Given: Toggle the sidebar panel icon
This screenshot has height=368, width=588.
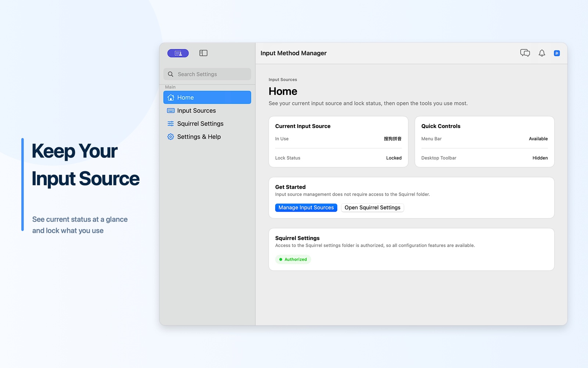Looking at the screenshot, I should click(x=203, y=53).
